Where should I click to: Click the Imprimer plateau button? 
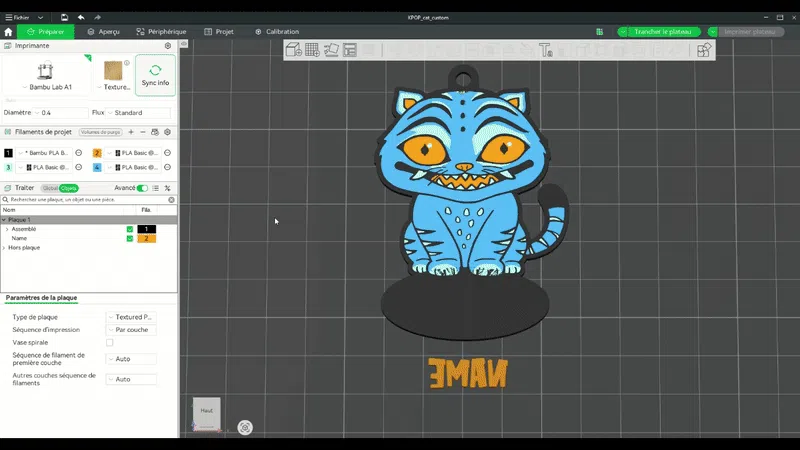point(750,32)
